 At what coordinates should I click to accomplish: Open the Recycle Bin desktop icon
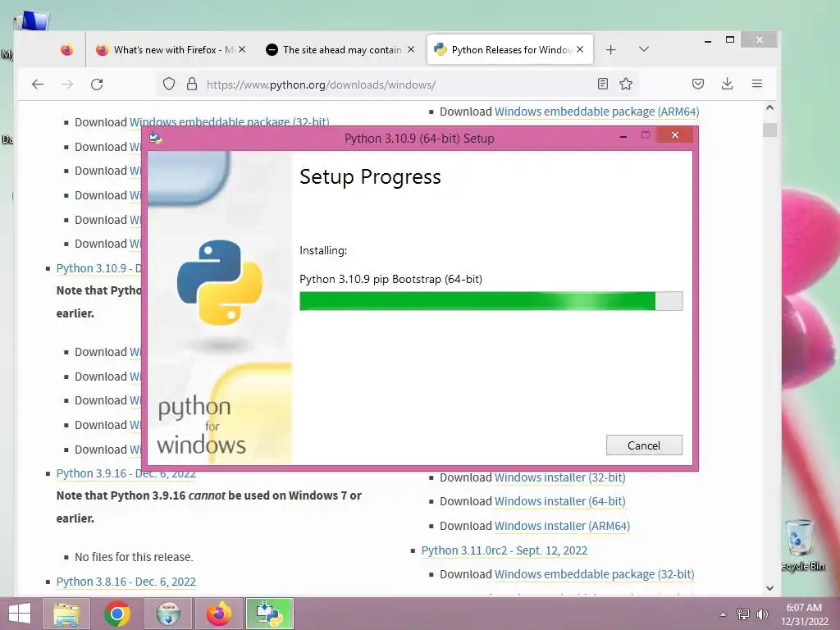point(801,545)
